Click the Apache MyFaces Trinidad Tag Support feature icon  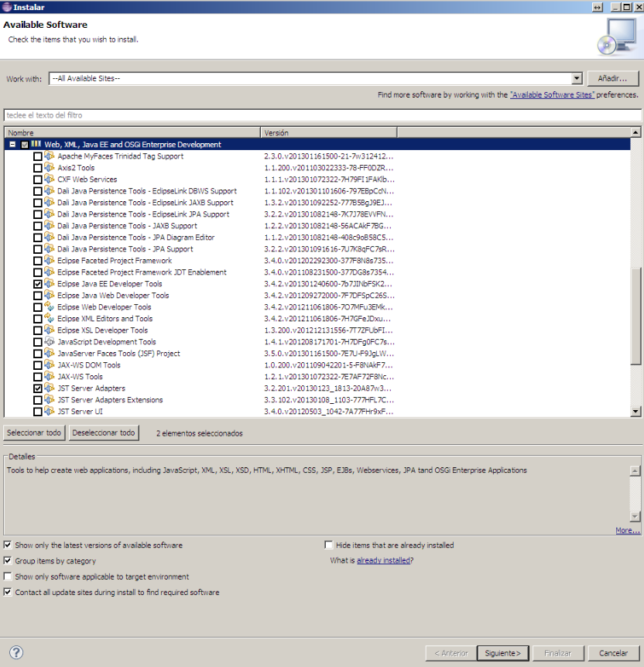click(50, 156)
